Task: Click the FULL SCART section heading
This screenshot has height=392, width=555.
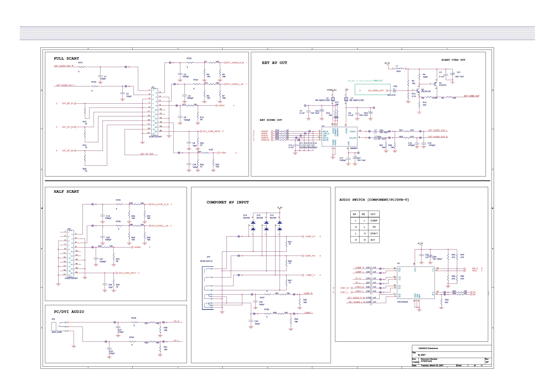Action: (66, 58)
